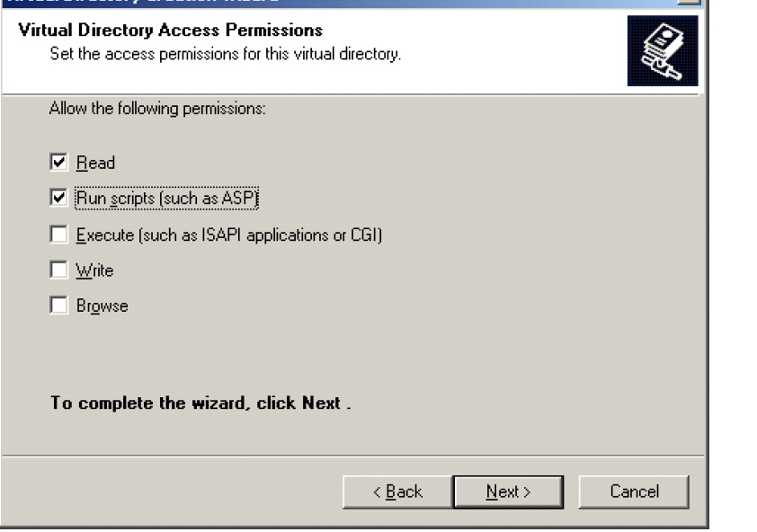The width and height of the screenshot is (757, 532).
Task: Click the "Browse" label text
Action: coord(102,306)
